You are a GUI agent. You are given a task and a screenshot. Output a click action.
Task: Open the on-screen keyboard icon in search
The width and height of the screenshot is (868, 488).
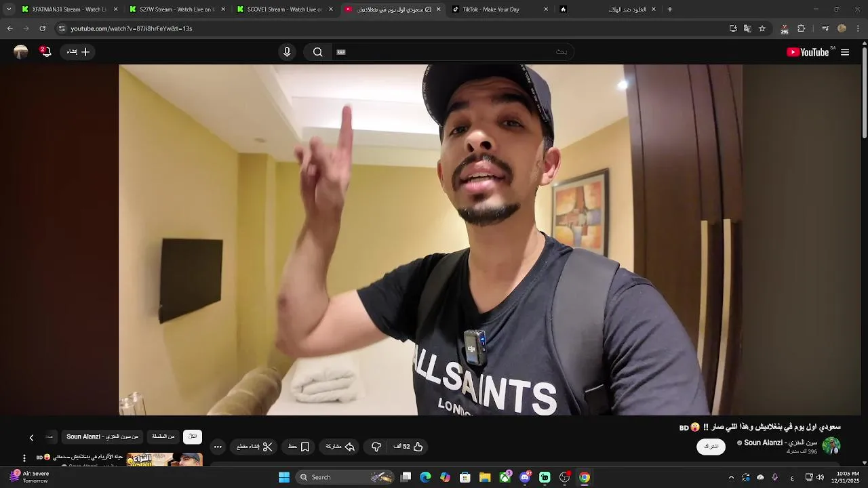341,52
